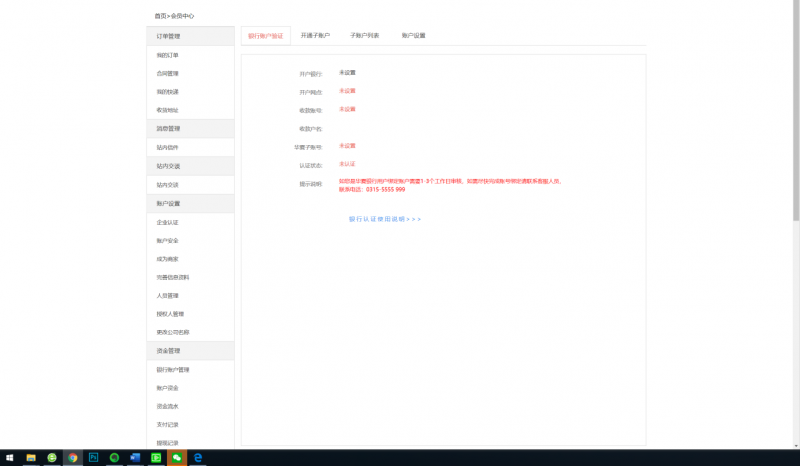
Task: Click the page's vertical scrollbar thumb
Action: (x=796, y=110)
